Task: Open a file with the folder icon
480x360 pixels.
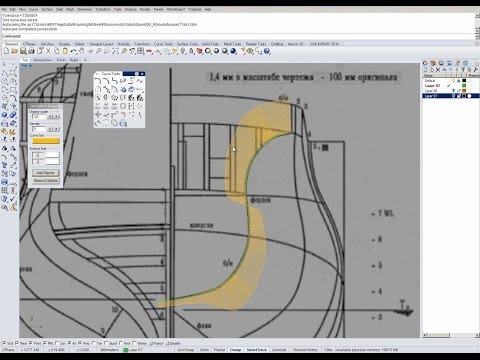Action: 14,51
